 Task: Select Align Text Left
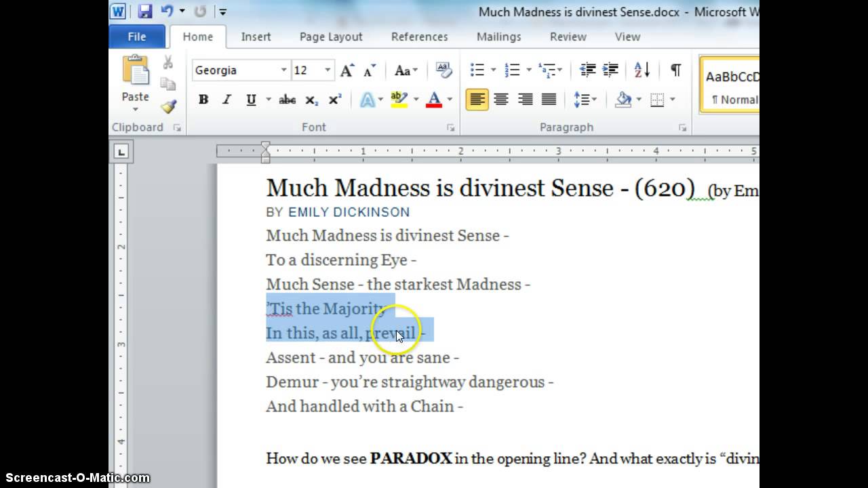click(477, 100)
